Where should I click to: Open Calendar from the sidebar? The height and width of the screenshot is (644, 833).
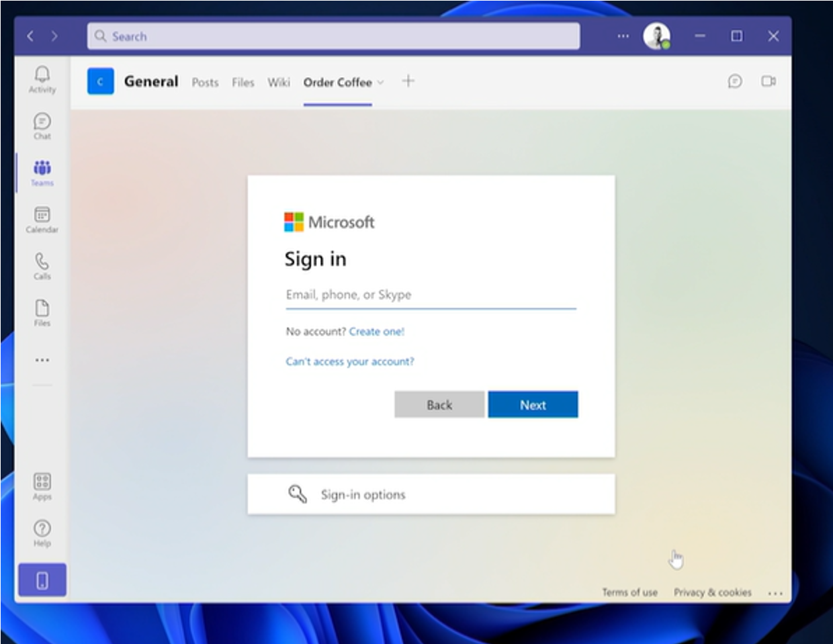[x=42, y=220]
